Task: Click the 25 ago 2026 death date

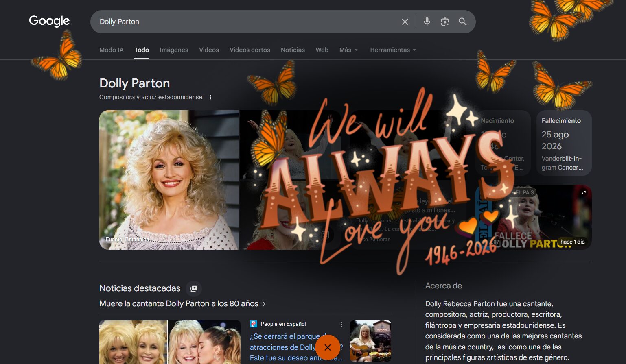Action: click(x=555, y=140)
